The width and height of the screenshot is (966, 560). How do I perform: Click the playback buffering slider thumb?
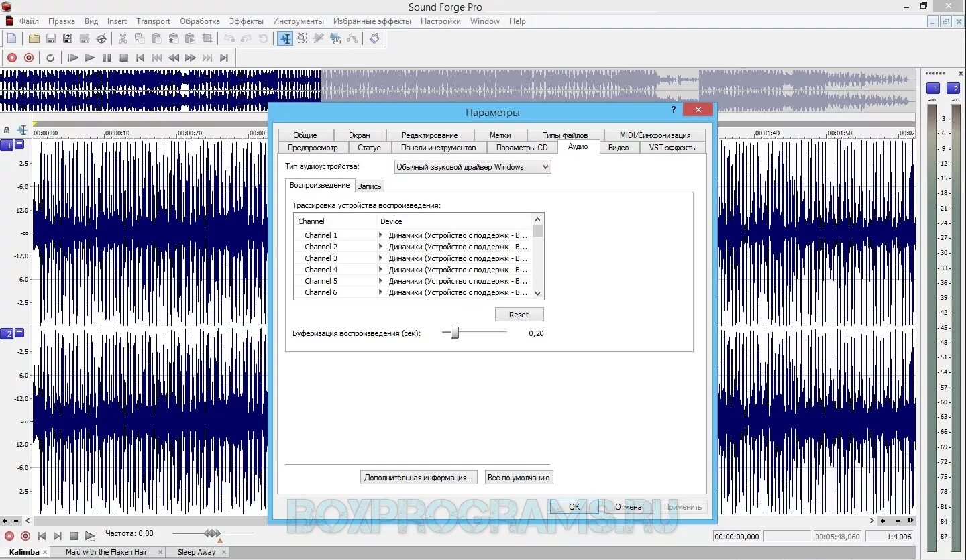point(454,333)
